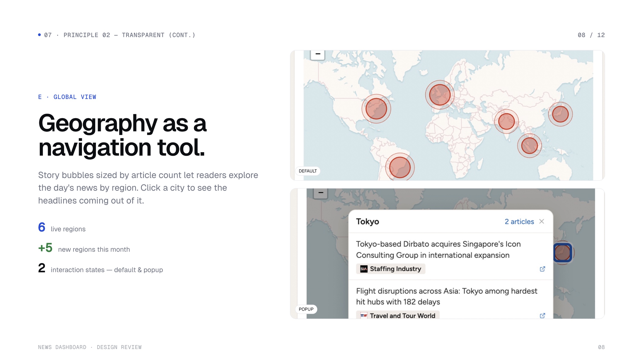Click the Travel and Tour World logo icon

[364, 316]
